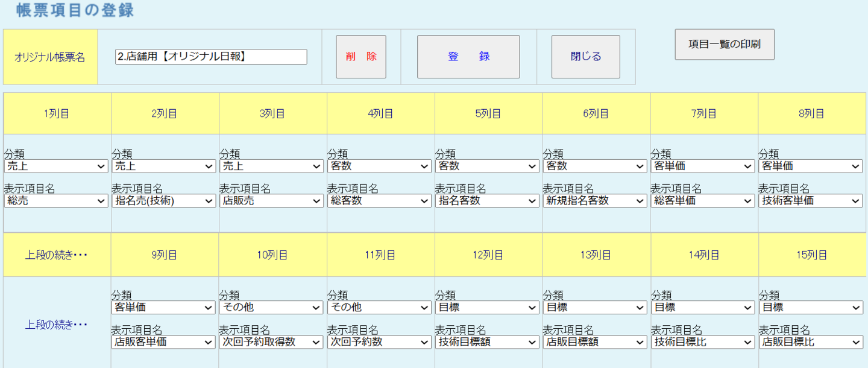Open the 店販売 item dropdown
Screen dimensions: 868x368
tap(271, 201)
